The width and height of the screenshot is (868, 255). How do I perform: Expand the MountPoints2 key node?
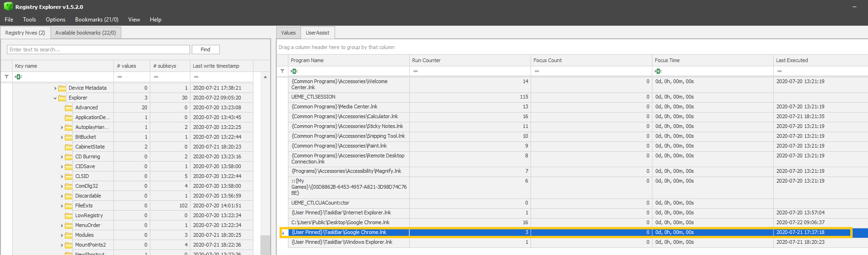pos(62,245)
